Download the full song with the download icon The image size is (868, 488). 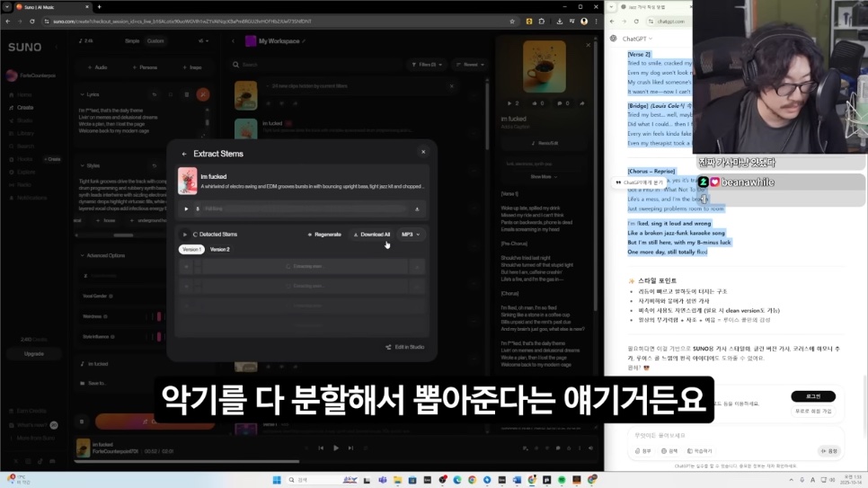(417, 209)
